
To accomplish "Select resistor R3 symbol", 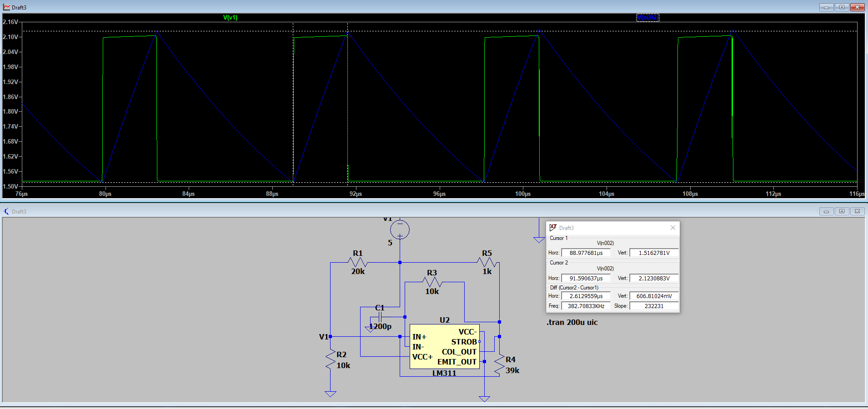I will tap(432, 282).
